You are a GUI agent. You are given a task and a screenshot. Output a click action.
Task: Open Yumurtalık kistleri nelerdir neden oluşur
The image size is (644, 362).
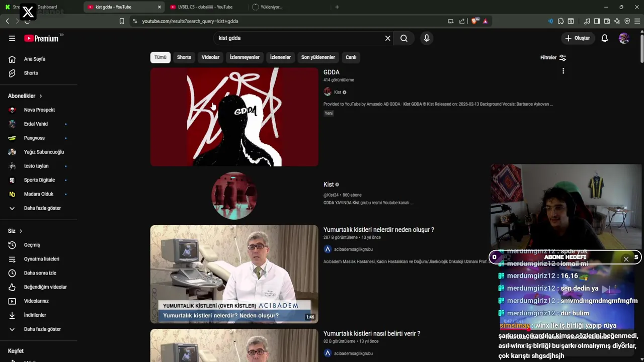379,230
